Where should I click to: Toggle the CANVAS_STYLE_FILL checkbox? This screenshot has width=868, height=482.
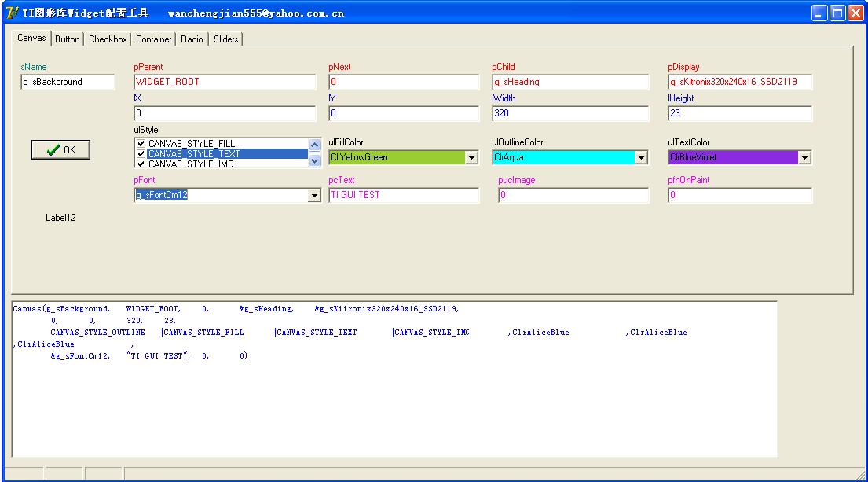click(141, 143)
